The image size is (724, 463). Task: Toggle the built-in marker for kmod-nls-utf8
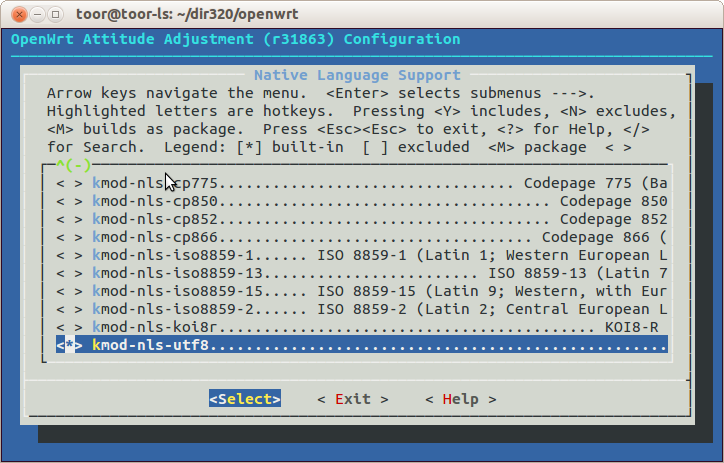[x=69, y=345]
